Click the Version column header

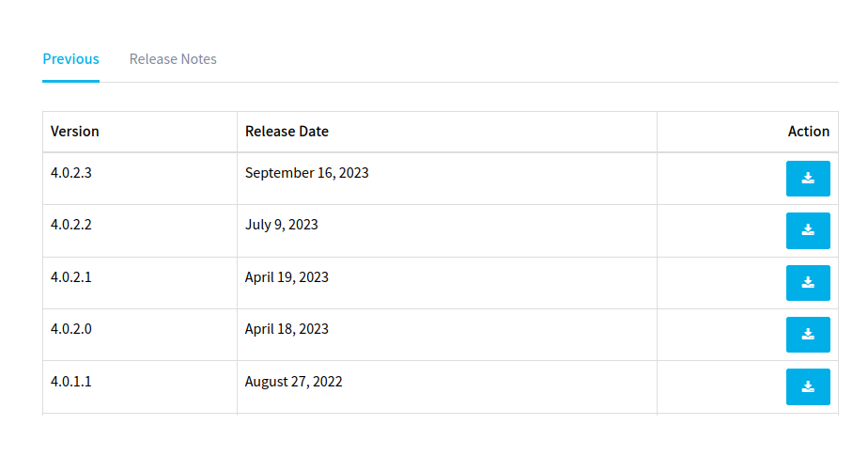click(75, 132)
